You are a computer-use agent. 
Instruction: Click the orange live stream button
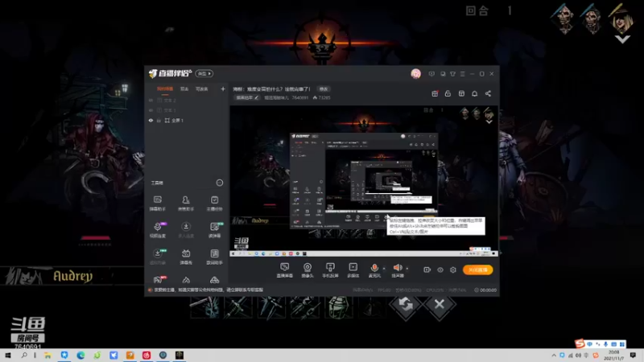[x=477, y=269]
